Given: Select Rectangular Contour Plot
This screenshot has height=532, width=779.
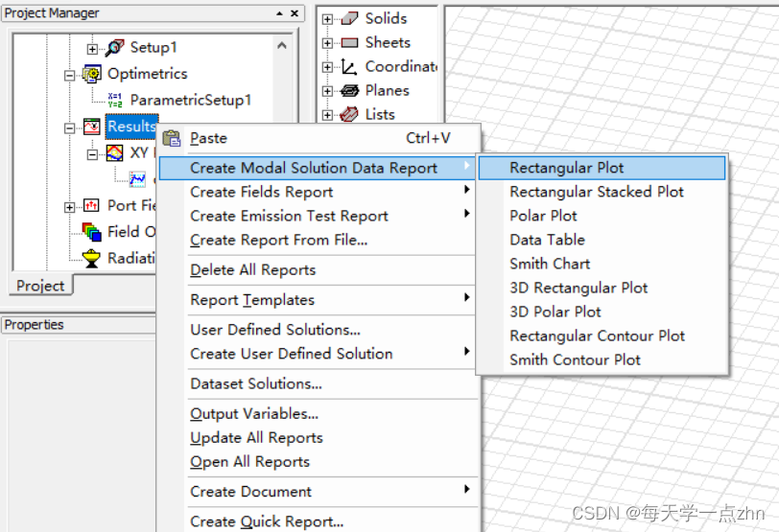Looking at the screenshot, I should coord(602,335).
